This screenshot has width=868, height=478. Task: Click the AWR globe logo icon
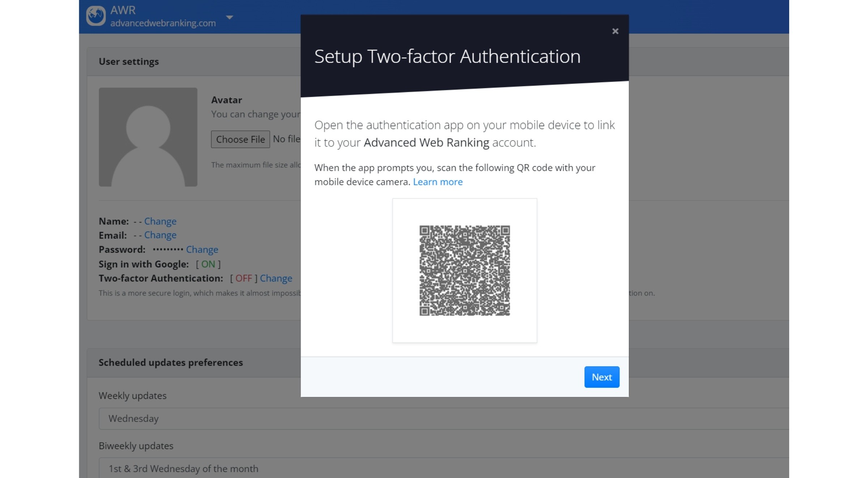[96, 16]
